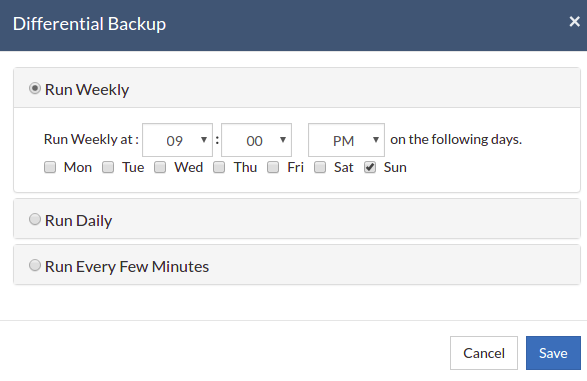Open the hour dropdown showing 09
Image resolution: width=587 pixels, height=381 pixels.
[x=177, y=140]
